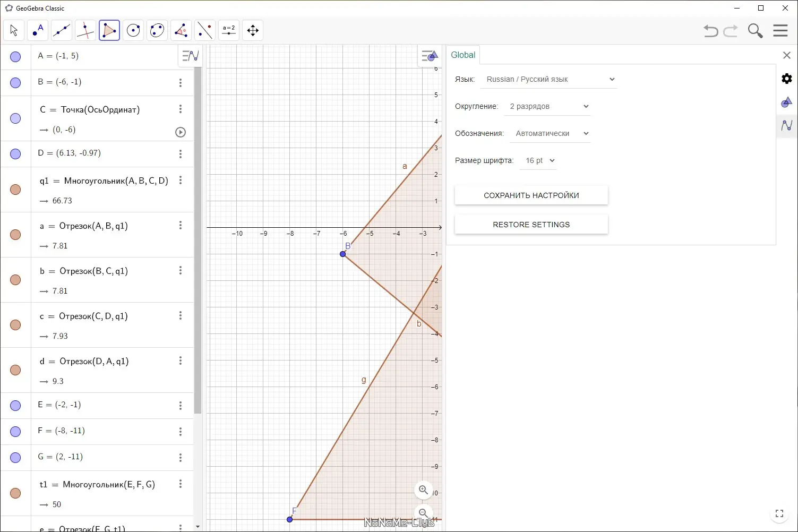Open the options menu for point D
This screenshot has height=532, width=798.
pos(181,154)
